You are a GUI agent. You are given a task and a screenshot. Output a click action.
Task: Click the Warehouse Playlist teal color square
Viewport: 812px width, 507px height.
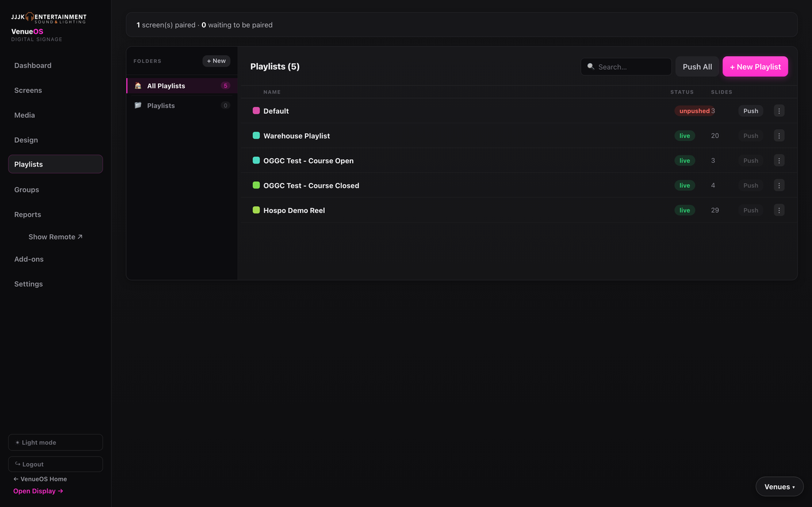coord(256,135)
